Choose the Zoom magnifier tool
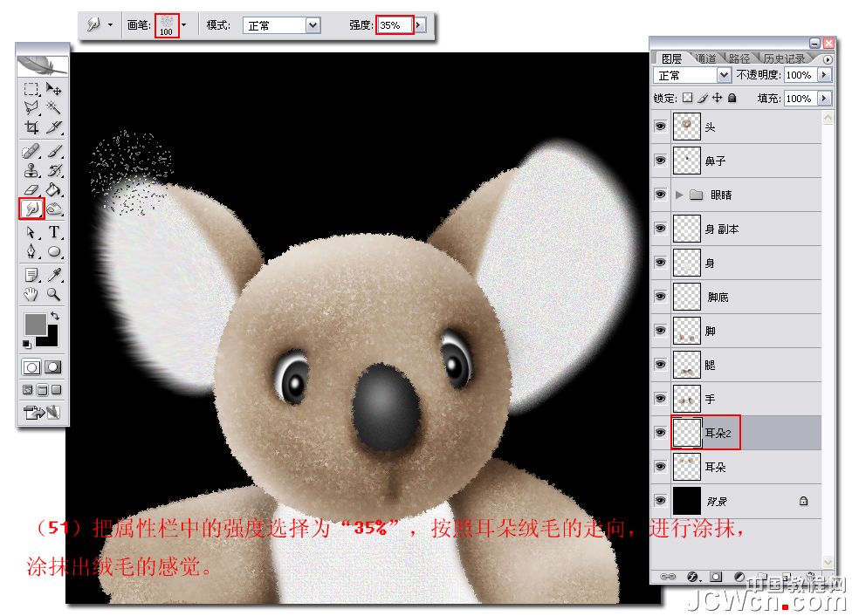The width and height of the screenshot is (852, 616). pos(53,294)
